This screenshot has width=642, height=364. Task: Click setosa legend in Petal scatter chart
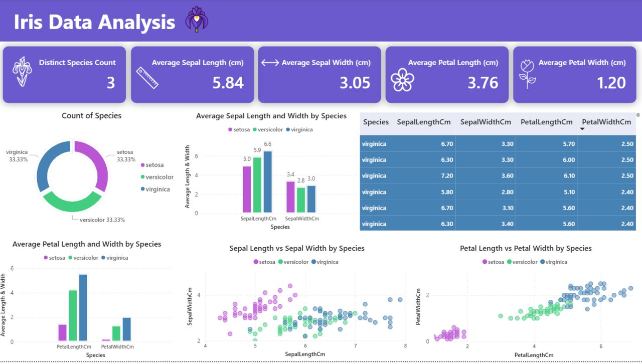[x=493, y=262]
